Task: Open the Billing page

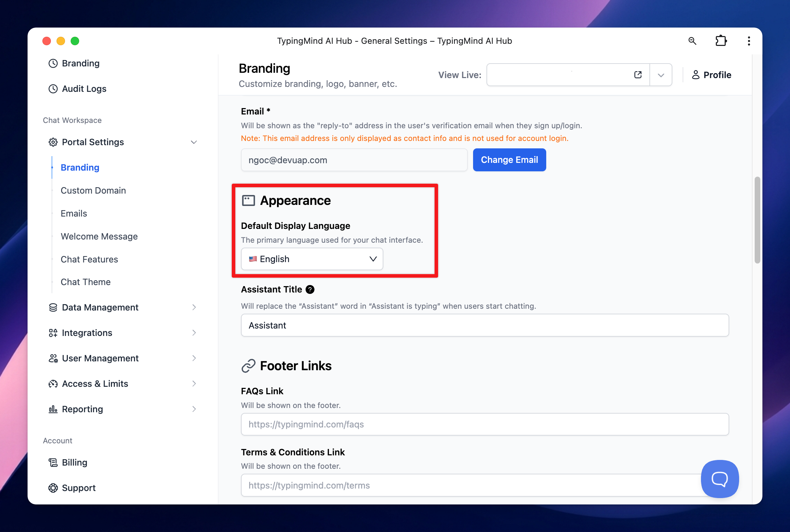Action: (x=75, y=462)
